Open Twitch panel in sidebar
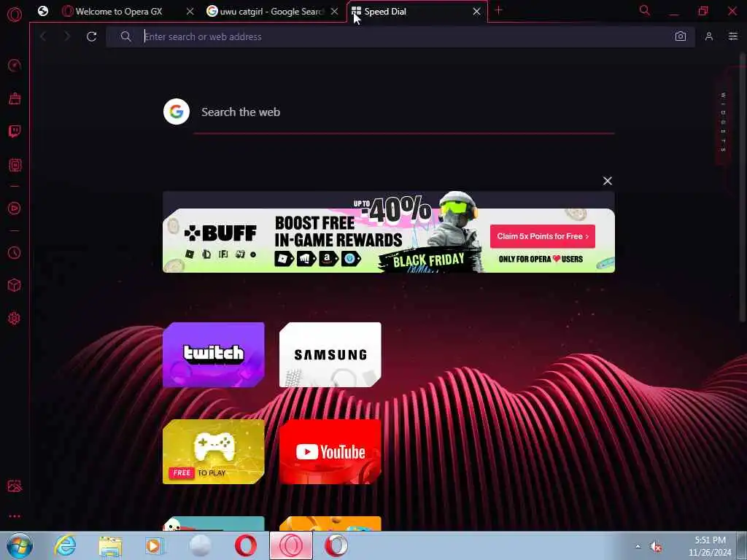Screen dimensions: 747x560 [15, 131]
